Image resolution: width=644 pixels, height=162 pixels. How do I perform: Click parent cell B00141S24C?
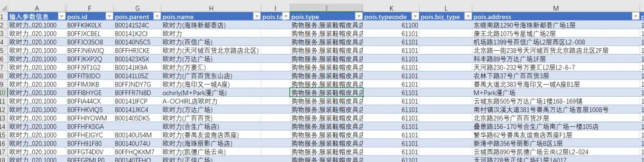(132, 25)
